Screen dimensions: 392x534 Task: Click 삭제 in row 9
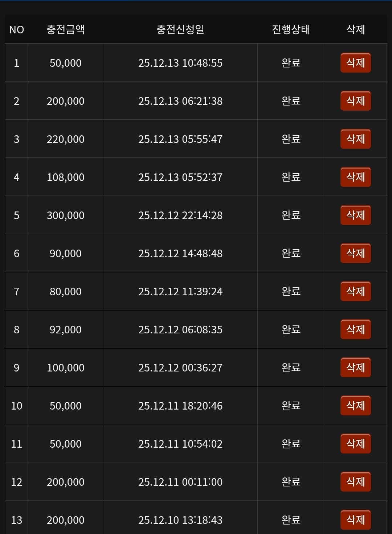tap(355, 367)
